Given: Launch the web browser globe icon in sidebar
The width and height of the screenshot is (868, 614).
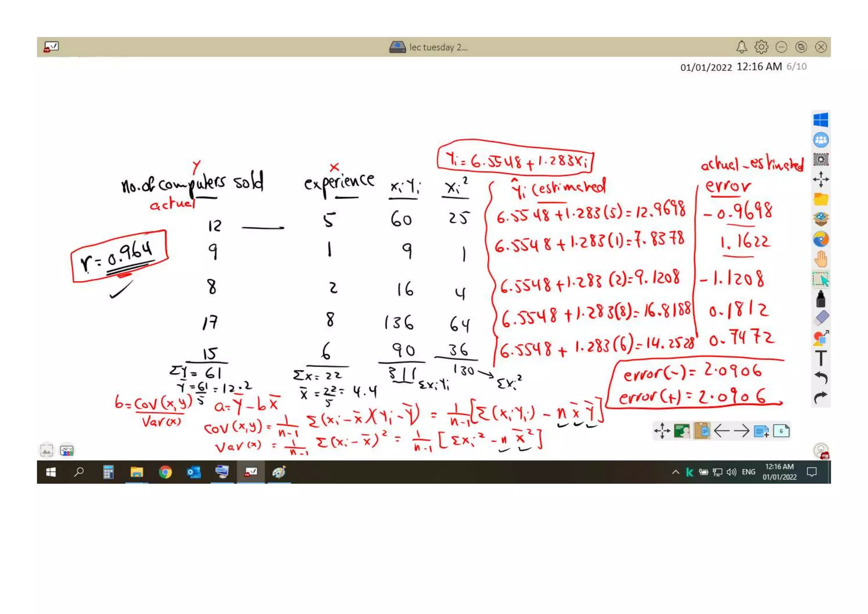Looking at the screenshot, I should pos(821,239).
